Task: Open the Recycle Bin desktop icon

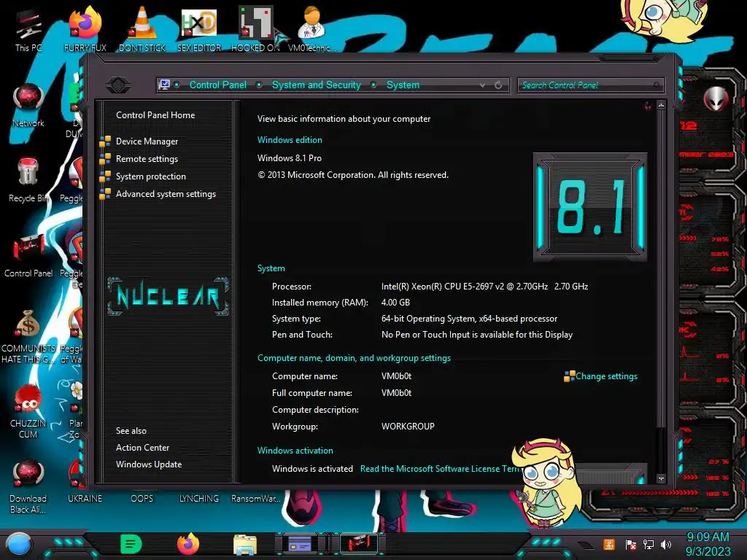Action: click(x=28, y=180)
